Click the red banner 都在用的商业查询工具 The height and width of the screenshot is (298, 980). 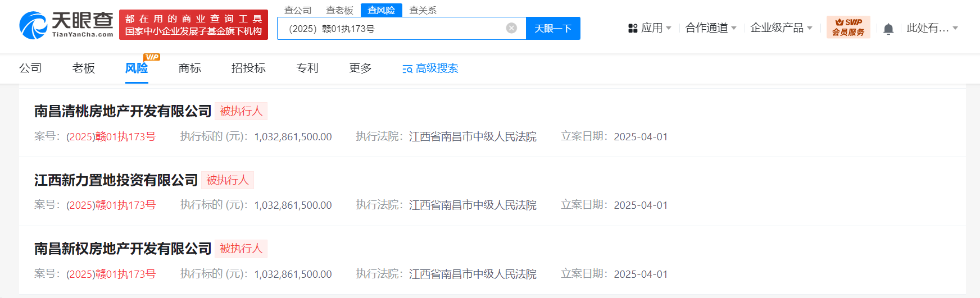(x=193, y=25)
